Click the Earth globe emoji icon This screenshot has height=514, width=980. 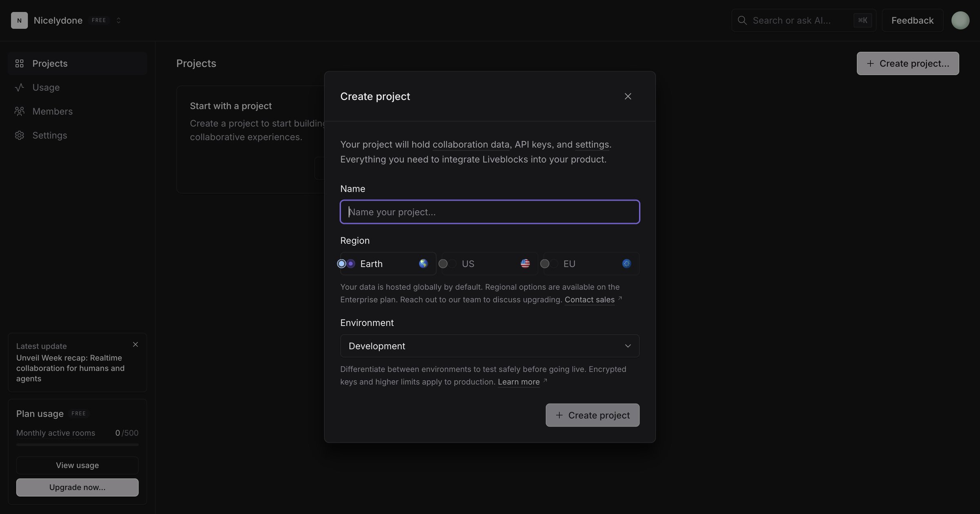[423, 264]
